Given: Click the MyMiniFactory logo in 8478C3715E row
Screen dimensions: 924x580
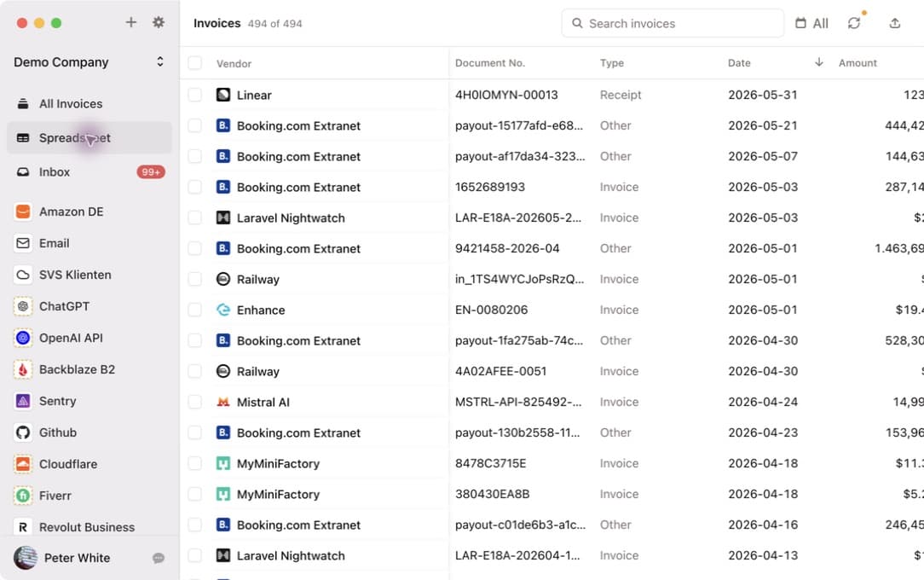Looking at the screenshot, I should click(223, 463).
